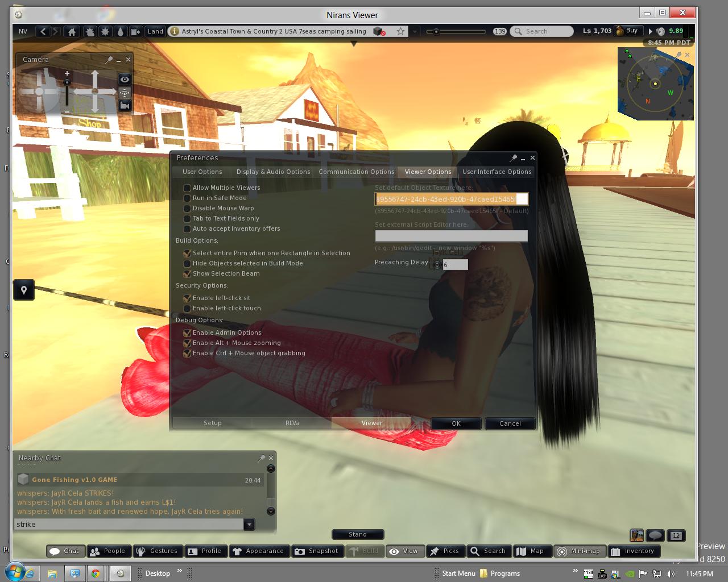Open Snapshot from bottom toolbar
The width and height of the screenshot is (728, 582).
(317, 551)
